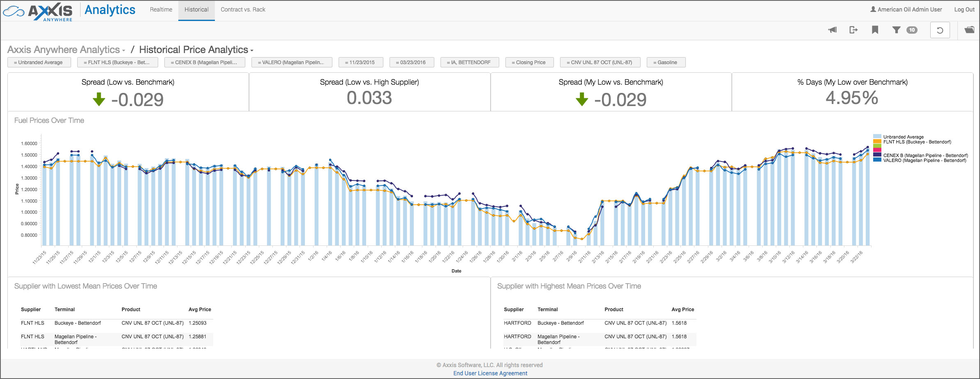Click HARTFORD Magellan Pipeline terminal cell
The width and height of the screenshot is (980, 379).
point(558,340)
